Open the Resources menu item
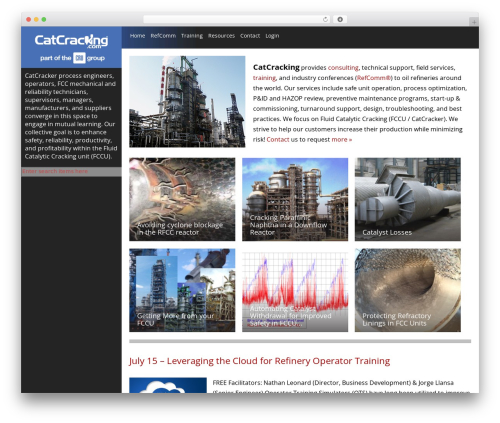Viewport: 500px width, 423px height. (x=221, y=36)
